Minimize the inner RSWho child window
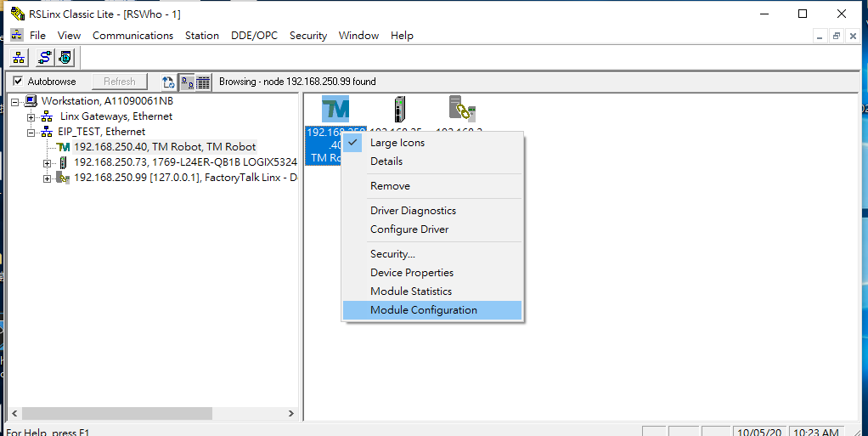 (820, 36)
